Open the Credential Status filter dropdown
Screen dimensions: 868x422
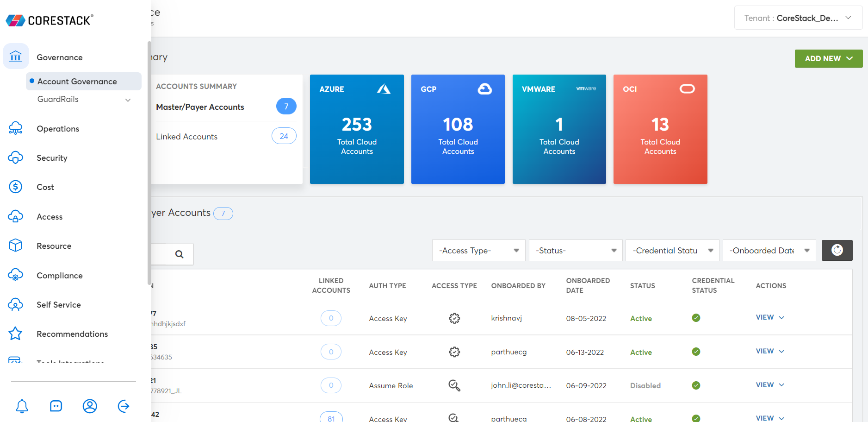pyautogui.click(x=672, y=250)
